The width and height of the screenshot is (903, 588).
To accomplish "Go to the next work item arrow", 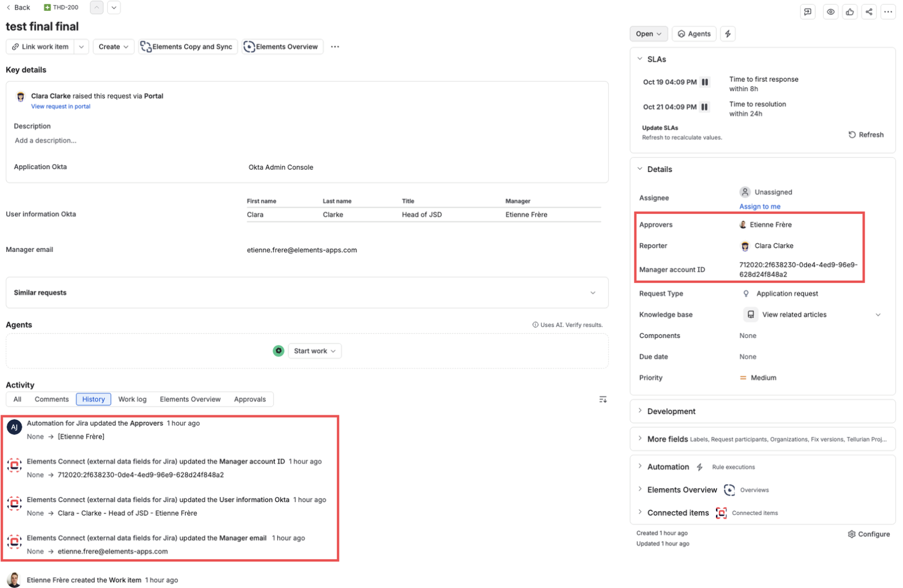I will pos(114,7).
